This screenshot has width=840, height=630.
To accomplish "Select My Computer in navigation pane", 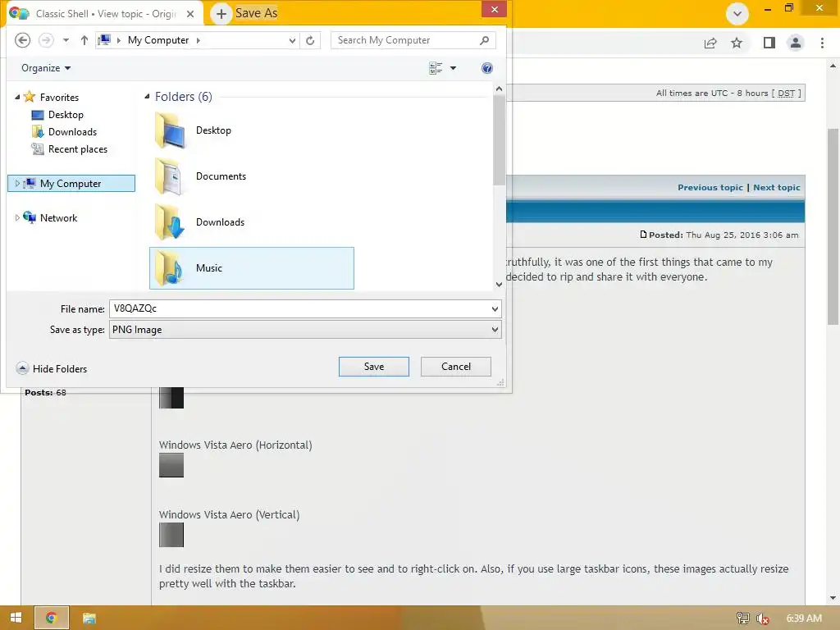I will (71, 183).
